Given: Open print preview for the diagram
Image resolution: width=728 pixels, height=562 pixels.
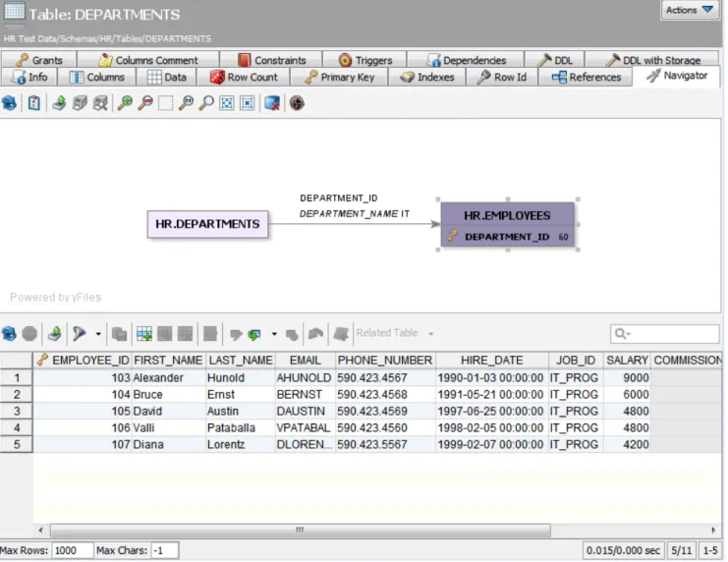Looking at the screenshot, I should coord(100,102).
